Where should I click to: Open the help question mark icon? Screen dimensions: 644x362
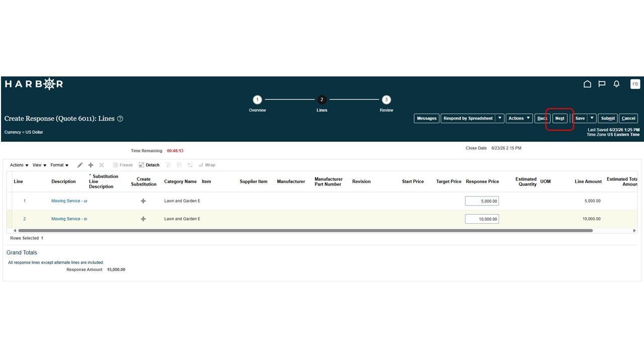click(x=120, y=119)
